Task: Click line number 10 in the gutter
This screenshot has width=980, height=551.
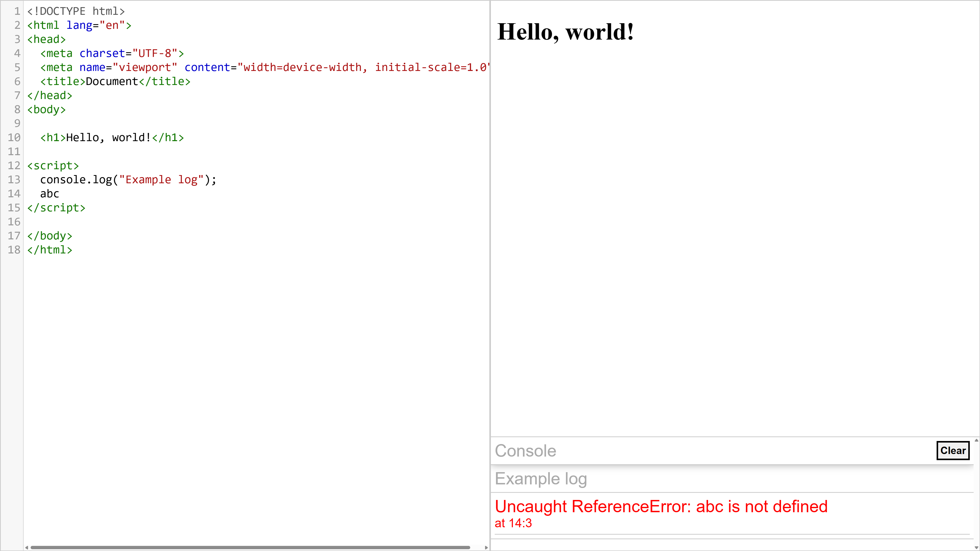Action: (x=14, y=138)
